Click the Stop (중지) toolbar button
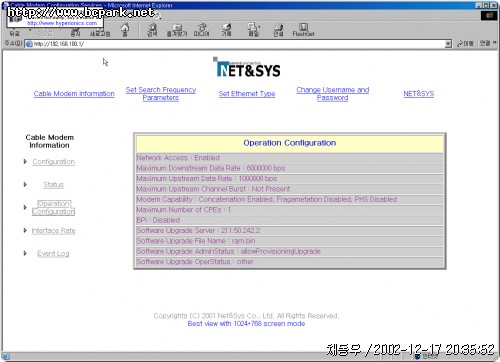Image resolution: width=500 pixels, height=362 pixels. (x=75, y=33)
